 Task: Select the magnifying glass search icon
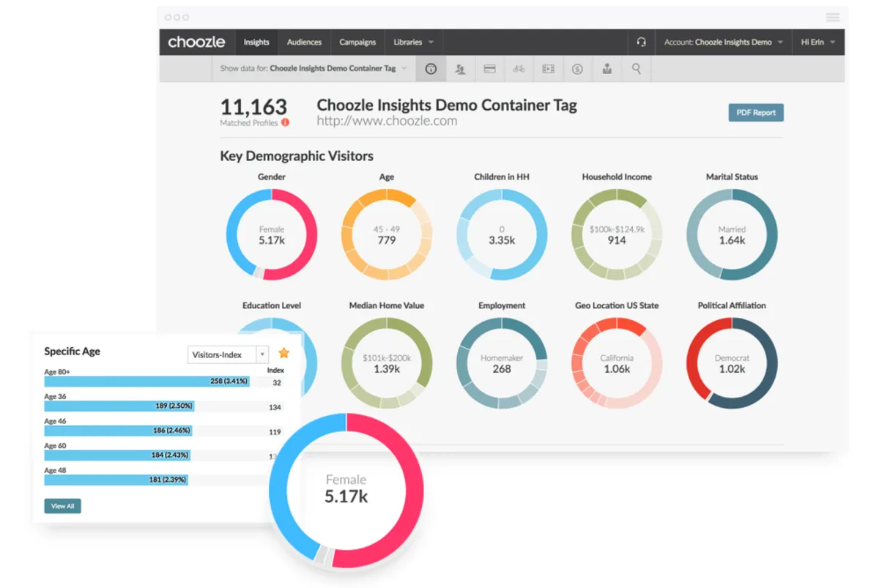[x=636, y=69]
